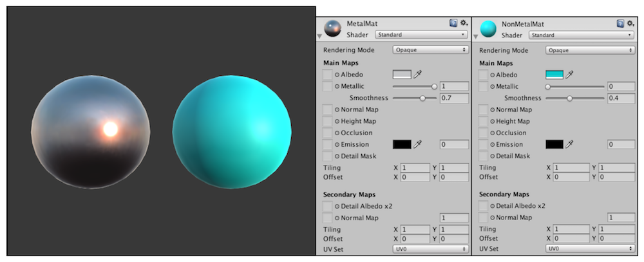
Task: Click MetalMat Smoothness slider handle
Action: tap(422, 98)
